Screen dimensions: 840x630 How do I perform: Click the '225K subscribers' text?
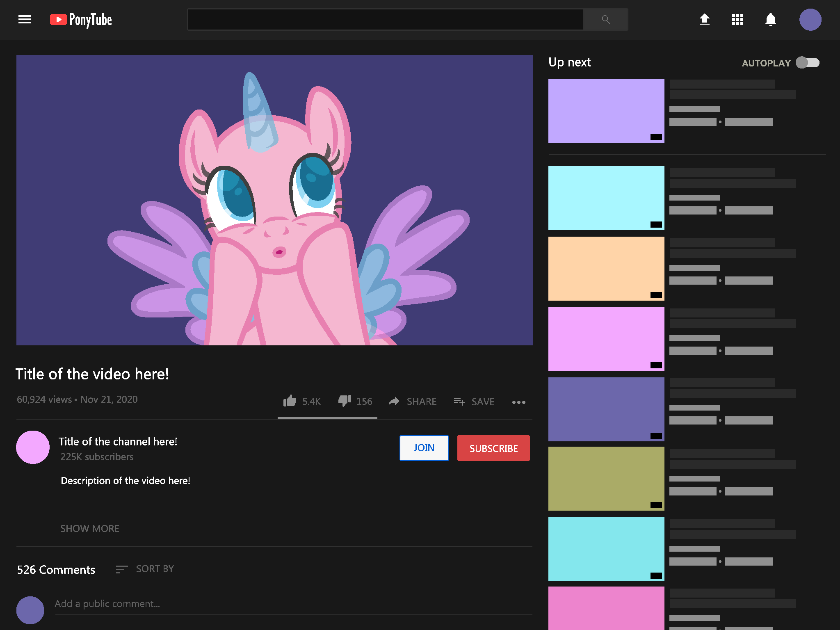pyautogui.click(x=97, y=457)
